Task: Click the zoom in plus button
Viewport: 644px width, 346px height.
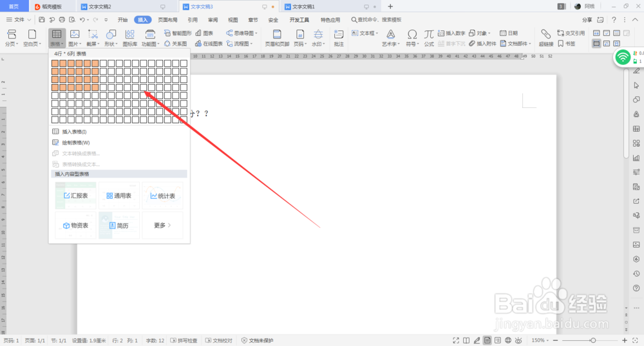Action: [624, 340]
